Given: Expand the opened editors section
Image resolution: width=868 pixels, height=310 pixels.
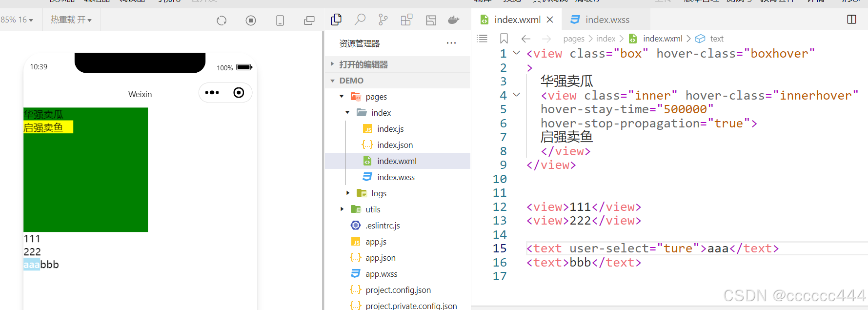Looking at the screenshot, I should coord(398,64).
